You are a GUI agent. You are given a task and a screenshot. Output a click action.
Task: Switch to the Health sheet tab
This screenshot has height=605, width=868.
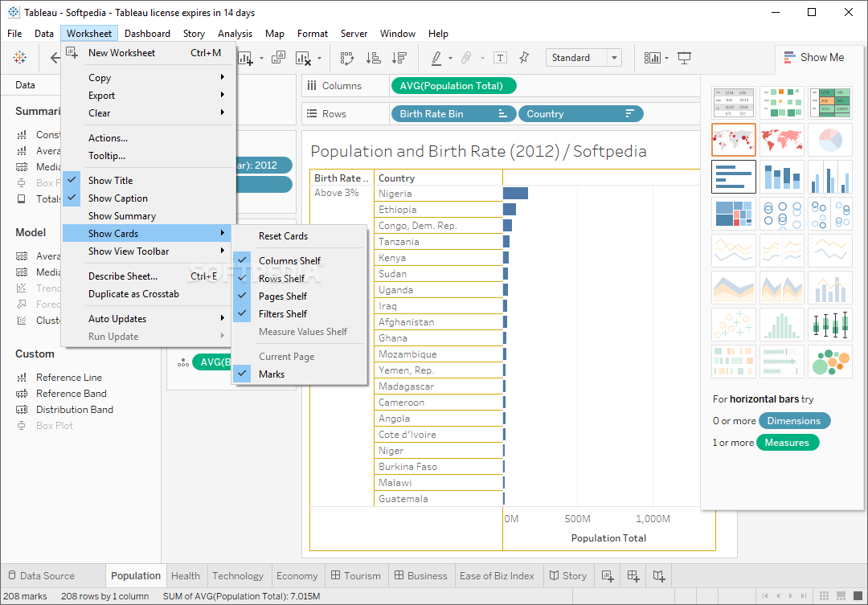[x=186, y=575]
